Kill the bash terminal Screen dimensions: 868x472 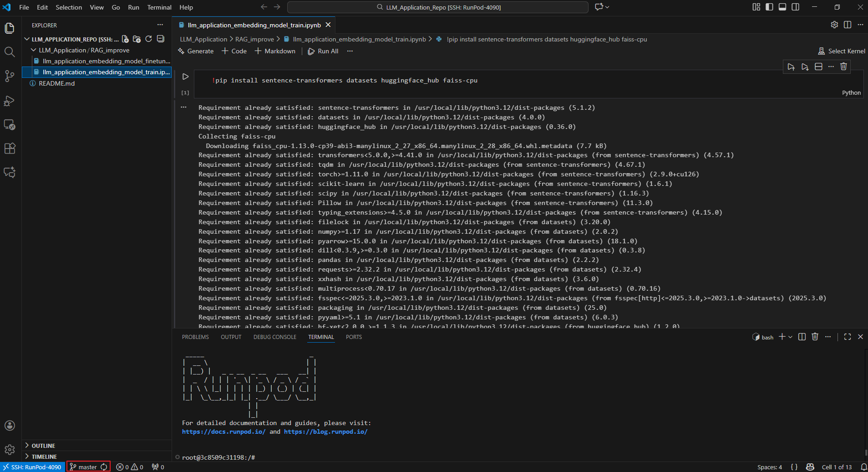click(x=815, y=337)
